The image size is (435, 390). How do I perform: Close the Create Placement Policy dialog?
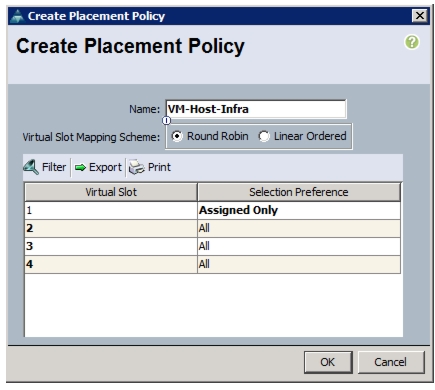[x=420, y=16]
